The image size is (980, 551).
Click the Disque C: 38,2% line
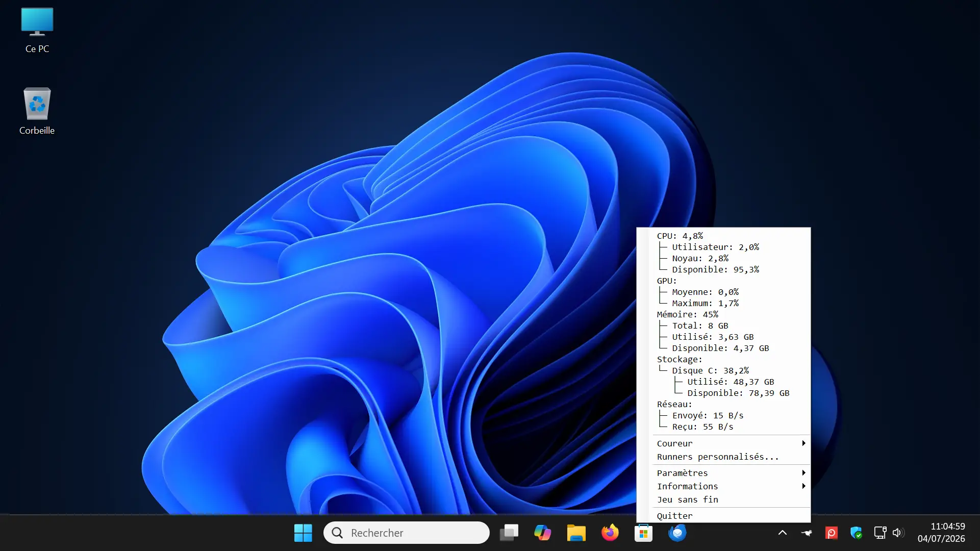click(710, 370)
